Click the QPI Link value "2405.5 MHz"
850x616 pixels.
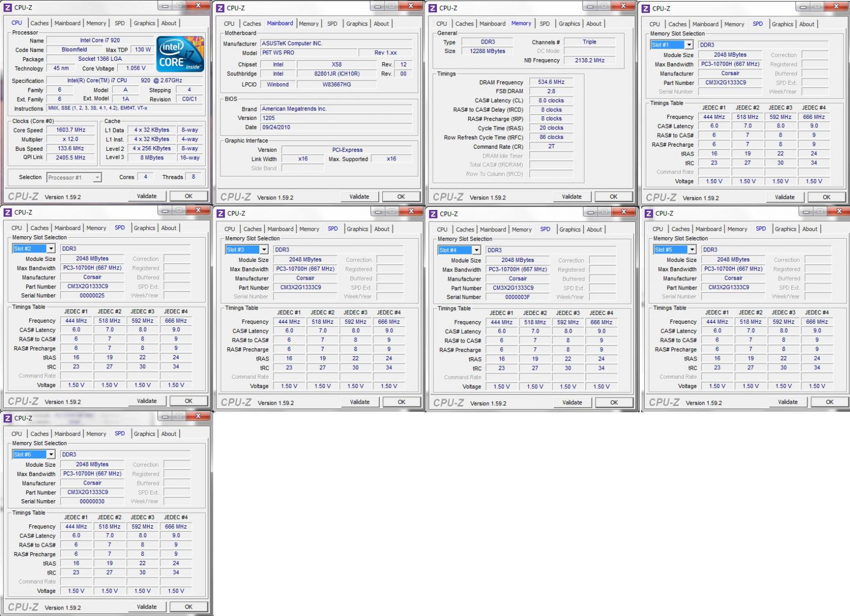click(x=71, y=158)
